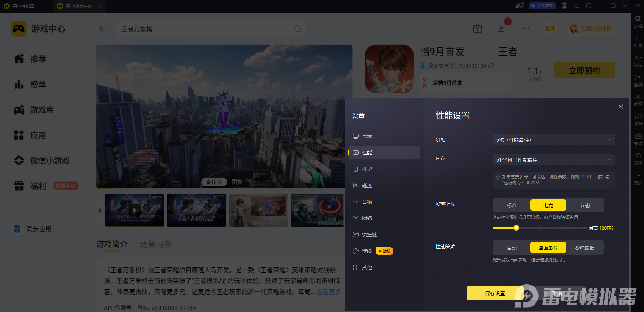Viewport: 644px width, 312px height.
Task: Open the 多开 multi-instance tool
Action: tap(638, 119)
